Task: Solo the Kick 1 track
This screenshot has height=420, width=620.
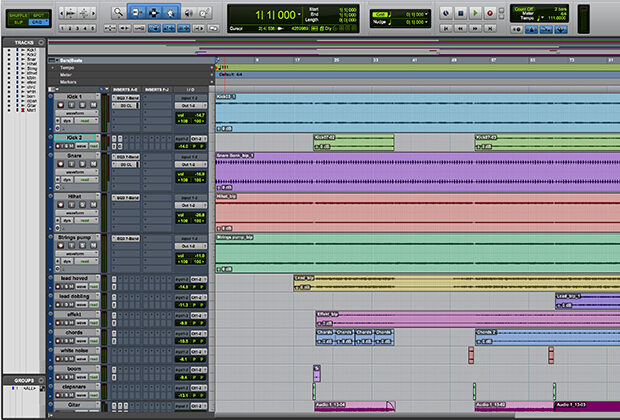Action: click(x=82, y=105)
